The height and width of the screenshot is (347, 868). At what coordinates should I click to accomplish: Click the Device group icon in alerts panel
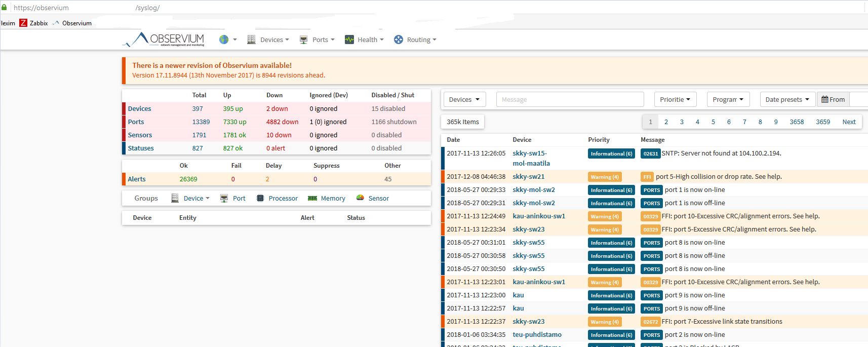pyautogui.click(x=175, y=198)
